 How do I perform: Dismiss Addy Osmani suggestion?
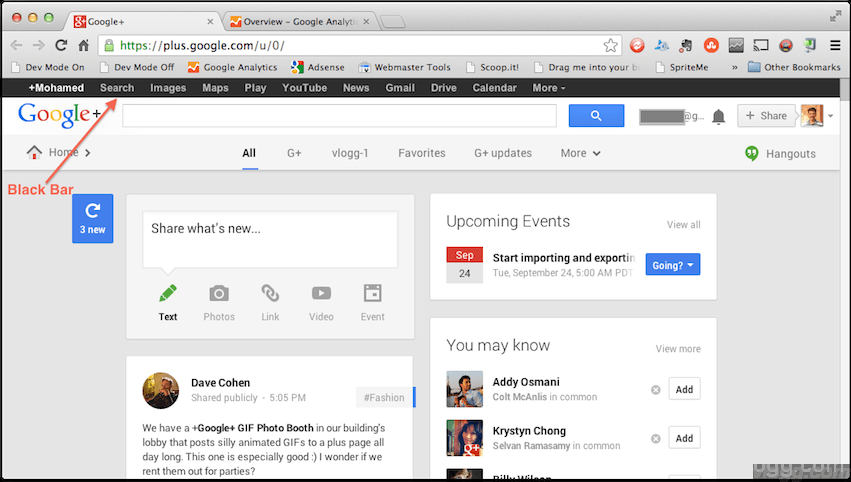coord(656,390)
